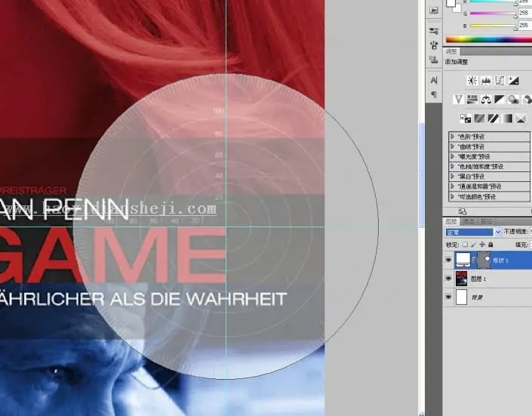Pick a color from the spectrum ramp

[488, 40]
